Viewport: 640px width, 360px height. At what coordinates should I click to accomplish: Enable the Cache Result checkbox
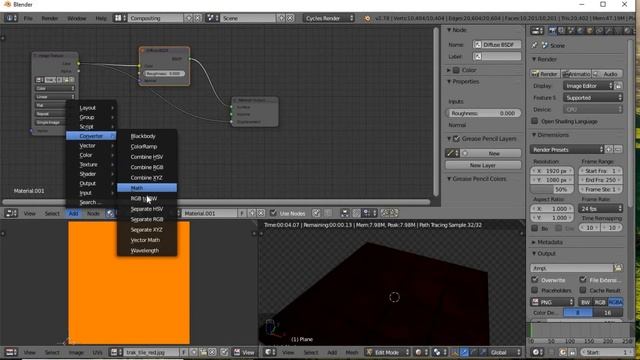click(582, 290)
